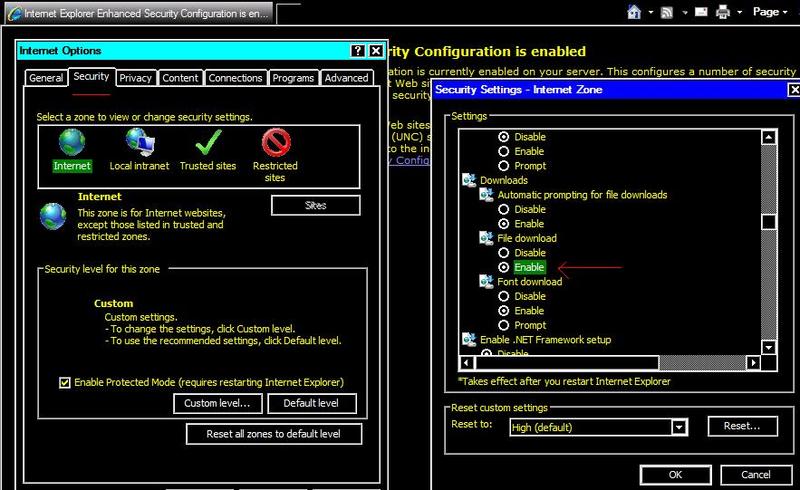
Task: Switch to the Privacy tab
Action: pos(136,78)
